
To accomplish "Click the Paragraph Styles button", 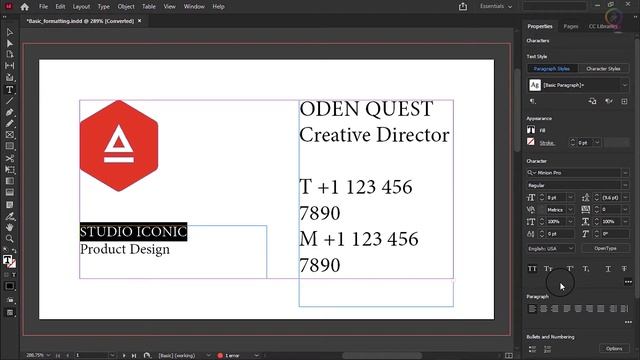I will click(x=552, y=69).
